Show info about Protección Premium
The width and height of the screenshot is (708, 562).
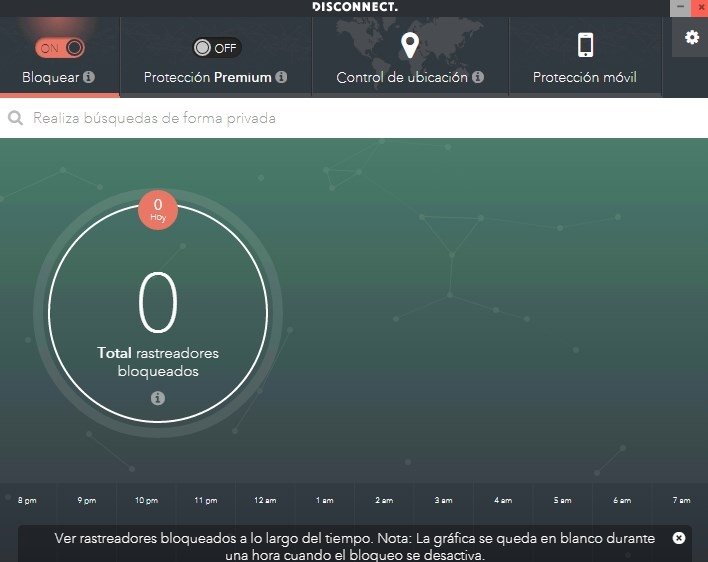coord(281,77)
